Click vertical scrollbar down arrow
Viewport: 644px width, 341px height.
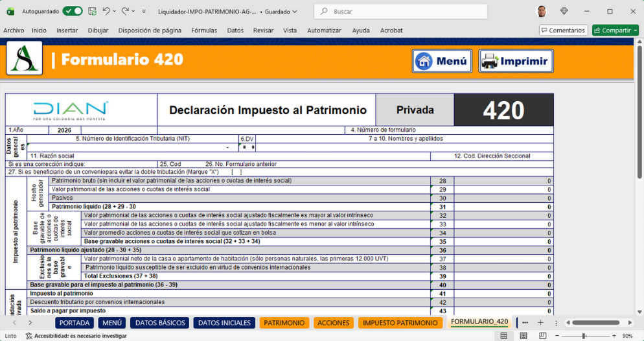pyautogui.click(x=639, y=312)
